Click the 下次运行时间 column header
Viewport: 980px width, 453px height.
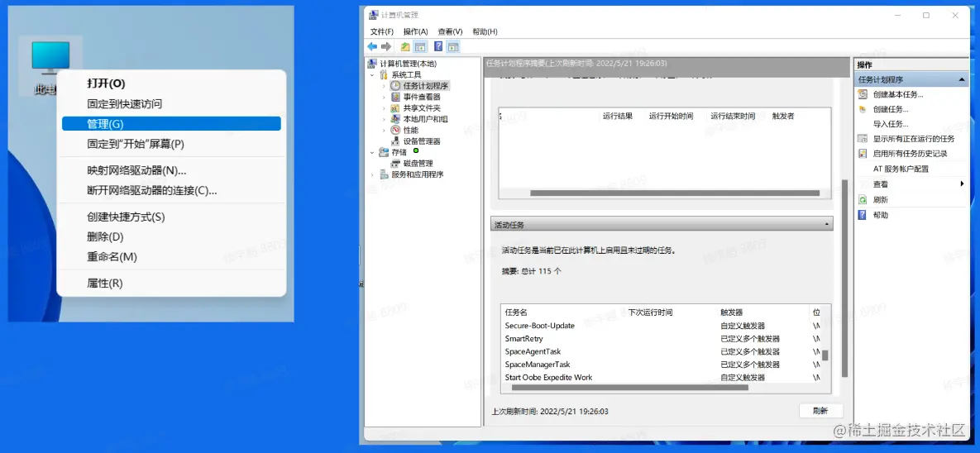(650, 312)
